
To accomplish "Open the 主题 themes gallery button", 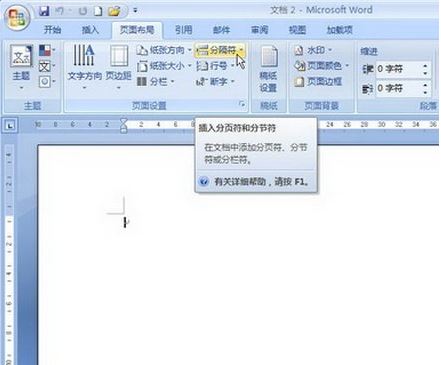I will (x=21, y=68).
